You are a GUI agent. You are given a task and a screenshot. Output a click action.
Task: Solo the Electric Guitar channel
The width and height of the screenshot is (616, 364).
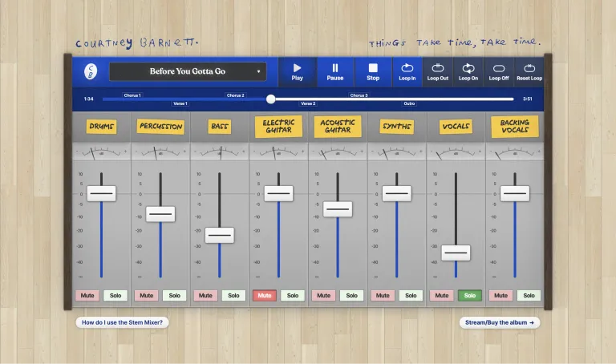click(293, 295)
